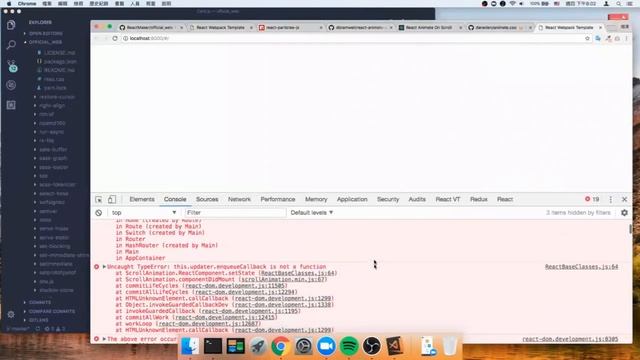Screen dimensions: 640x360
Task: Open the Redux tab in DevTools
Action: click(x=478, y=199)
